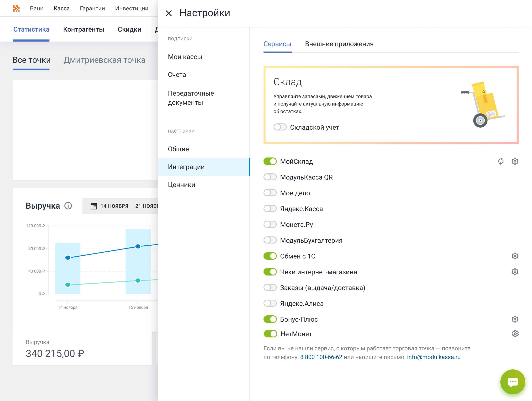532x401 pixels.
Task: Enable the Яндекс.Алиса toggle
Action: tap(270, 303)
